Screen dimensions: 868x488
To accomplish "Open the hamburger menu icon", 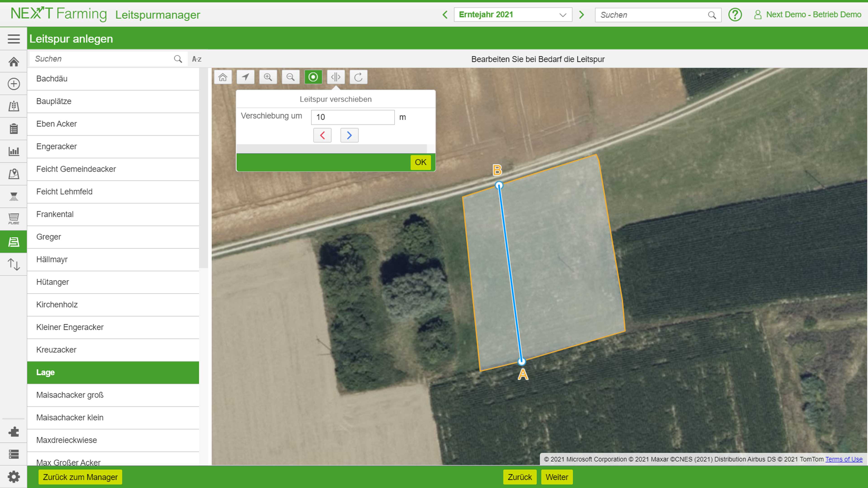I will 14,39.
